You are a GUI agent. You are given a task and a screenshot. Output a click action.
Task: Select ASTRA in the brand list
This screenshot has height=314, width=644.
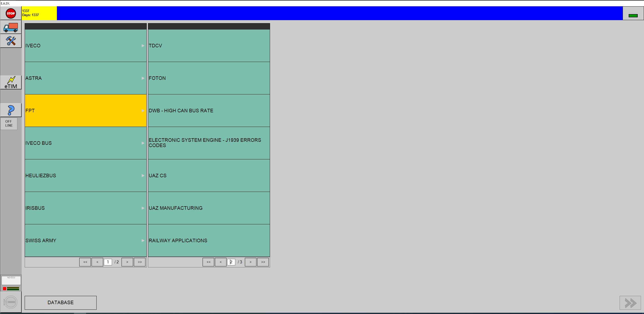click(86, 78)
